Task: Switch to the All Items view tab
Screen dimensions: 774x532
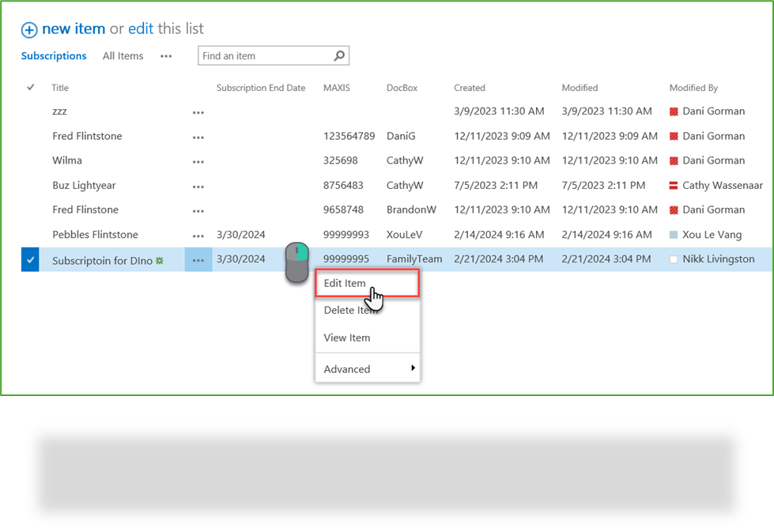Action: pyautogui.click(x=123, y=55)
